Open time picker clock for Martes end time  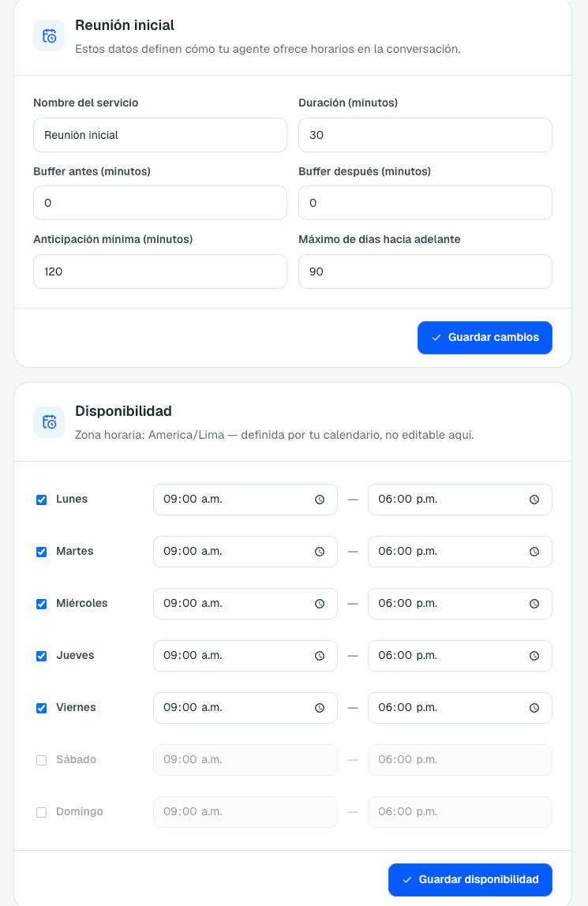[534, 552]
